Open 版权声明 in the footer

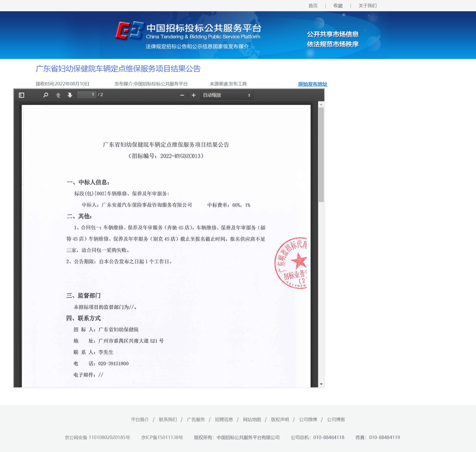coord(280,419)
